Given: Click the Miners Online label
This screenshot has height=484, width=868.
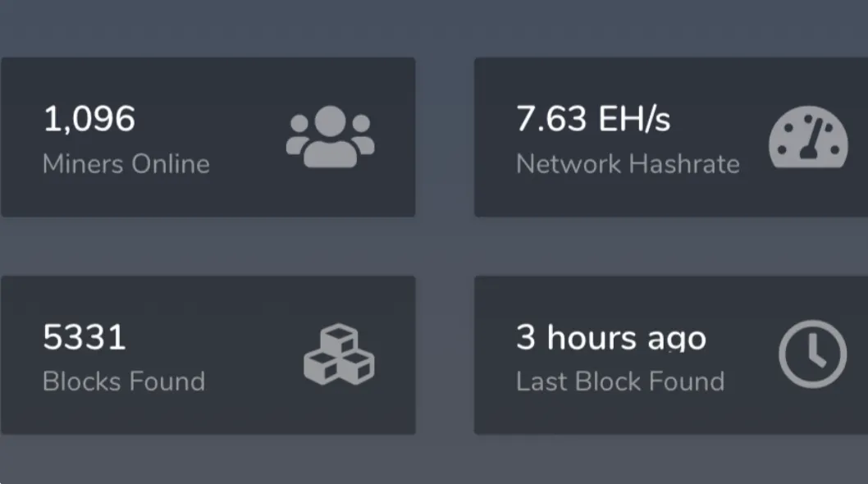Looking at the screenshot, I should 126,164.
